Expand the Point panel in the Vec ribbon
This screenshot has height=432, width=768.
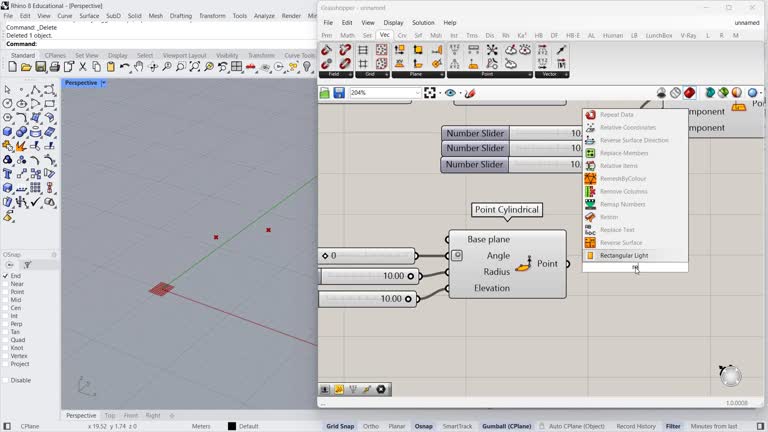[x=529, y=74]
